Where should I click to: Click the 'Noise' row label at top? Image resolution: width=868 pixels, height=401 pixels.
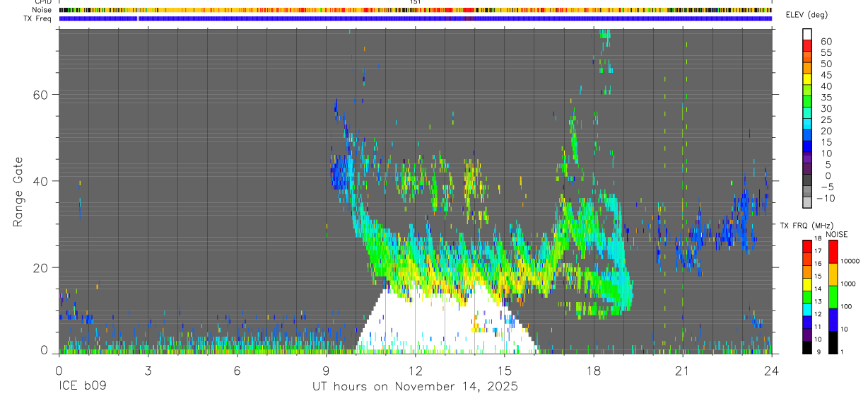point(41,10)
